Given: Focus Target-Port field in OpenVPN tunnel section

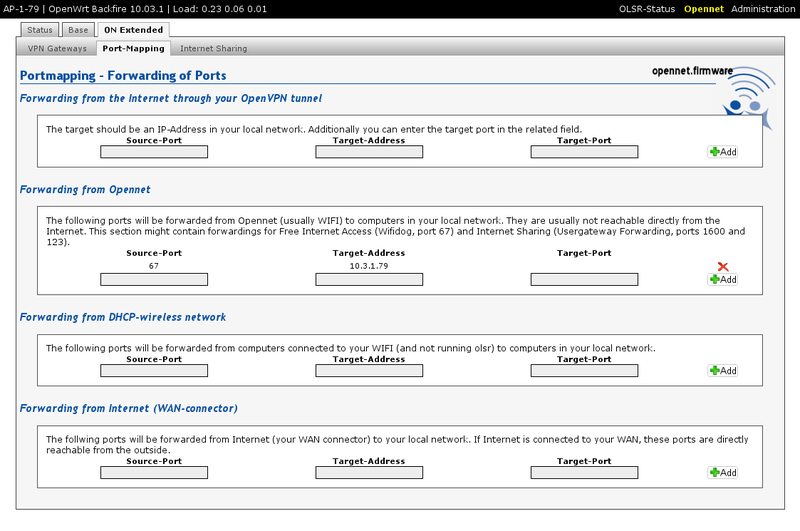Looking at the screenshot, I should coord(584,151).
